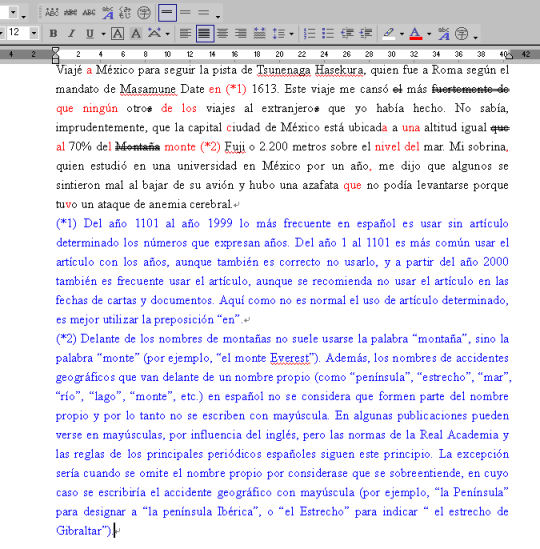The width and height of the screenshot is (540, 549).
Task: Click blue "(*1)" starting first note
Action: [x=66, y=223]
